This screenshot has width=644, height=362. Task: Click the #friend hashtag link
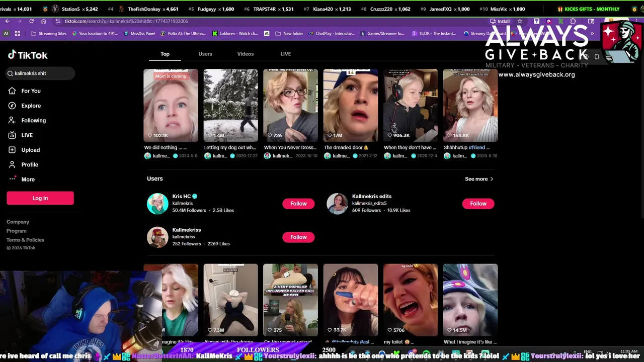click(476, 147)
